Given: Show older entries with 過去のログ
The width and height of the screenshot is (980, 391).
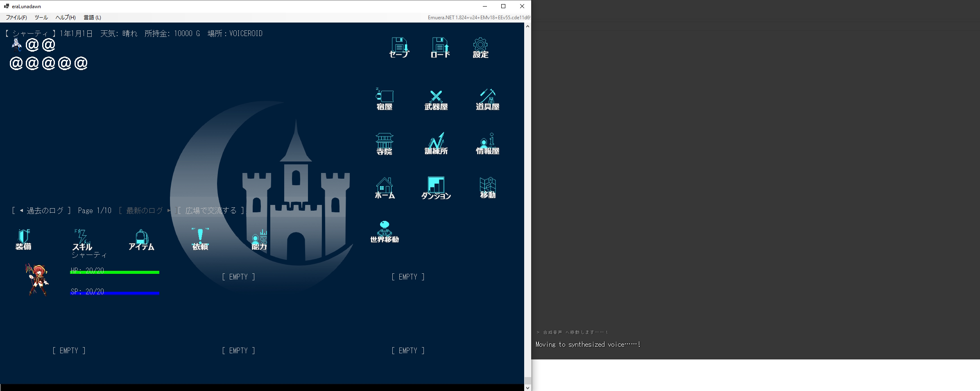Looking at the screenshot, I should (x=41, y=211).
